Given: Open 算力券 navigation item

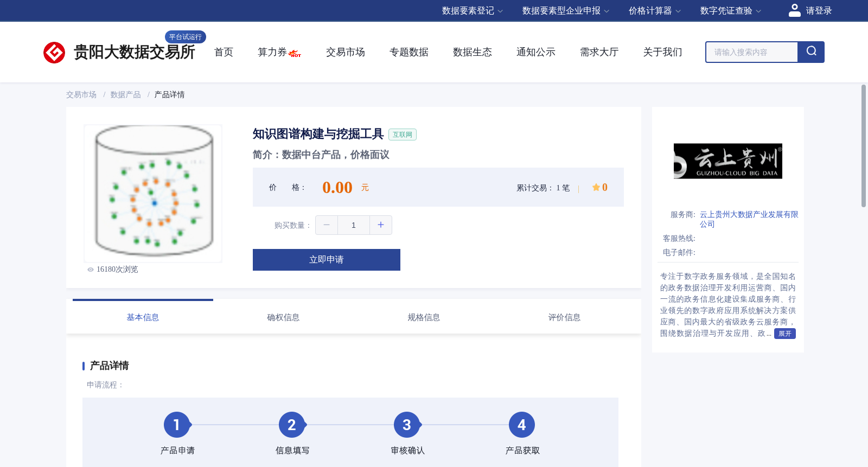Looking at the screenshot, I should (272, 52).
